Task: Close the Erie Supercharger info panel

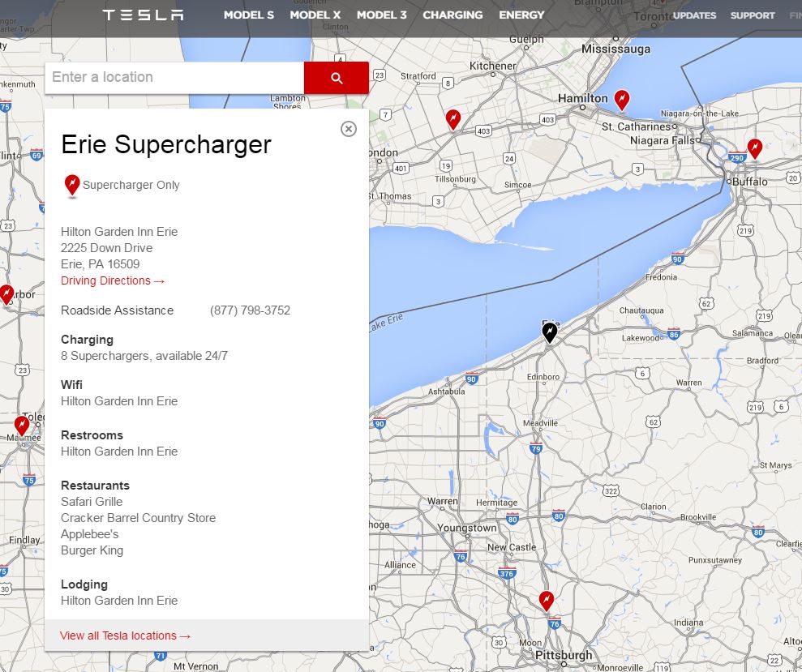Action: (x=349, y=129)
